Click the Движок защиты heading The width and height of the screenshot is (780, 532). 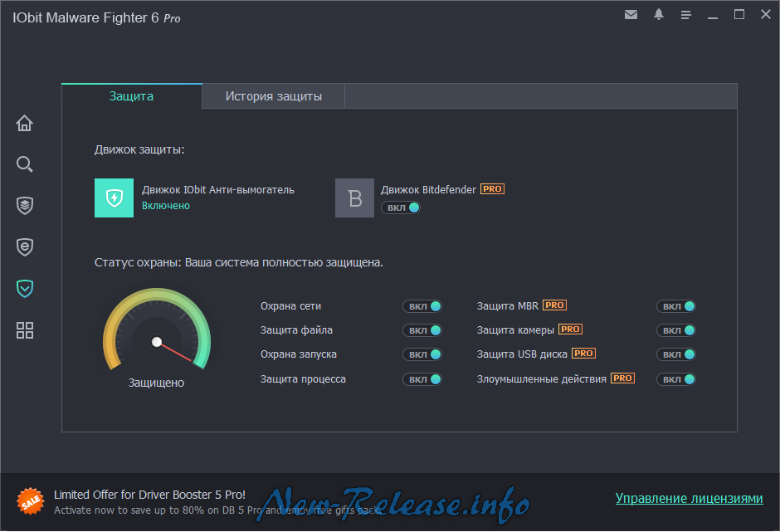click(139, 149)
